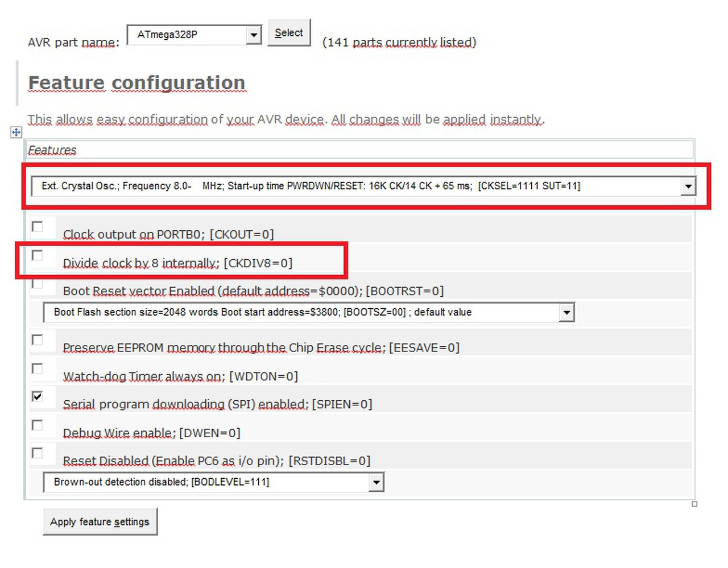Viewport: 728px width, 568px height.
Task: Toggle Boot Reset vector Enabled checkbox
Action: 38,284
